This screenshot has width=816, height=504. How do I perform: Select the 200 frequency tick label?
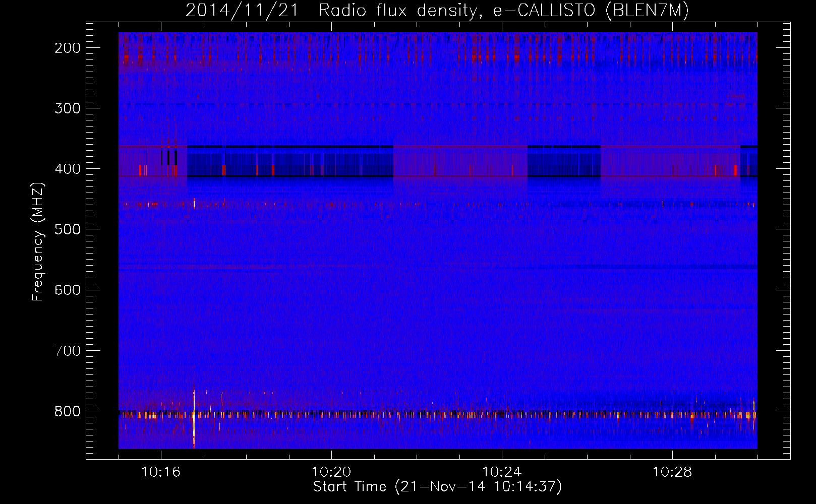point(68,48)
